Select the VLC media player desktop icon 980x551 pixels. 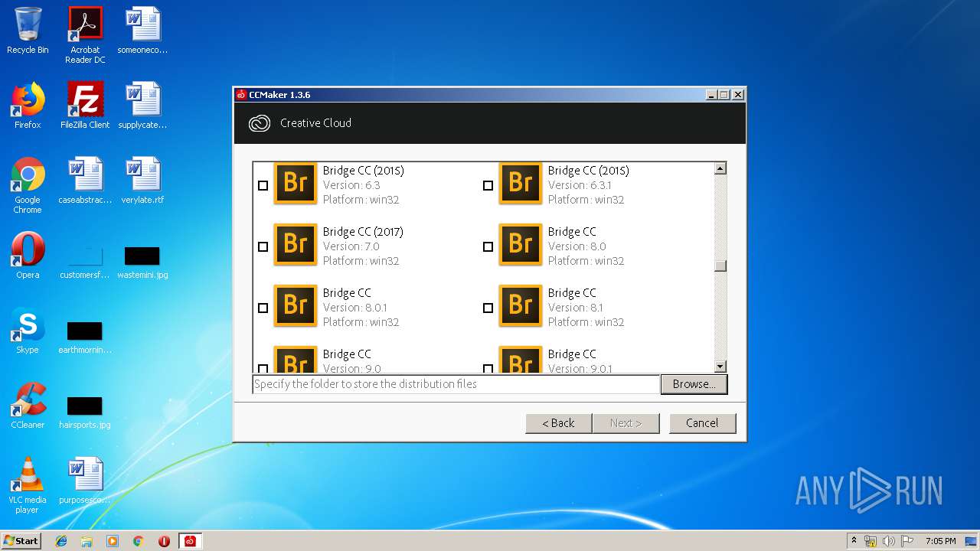28,485
